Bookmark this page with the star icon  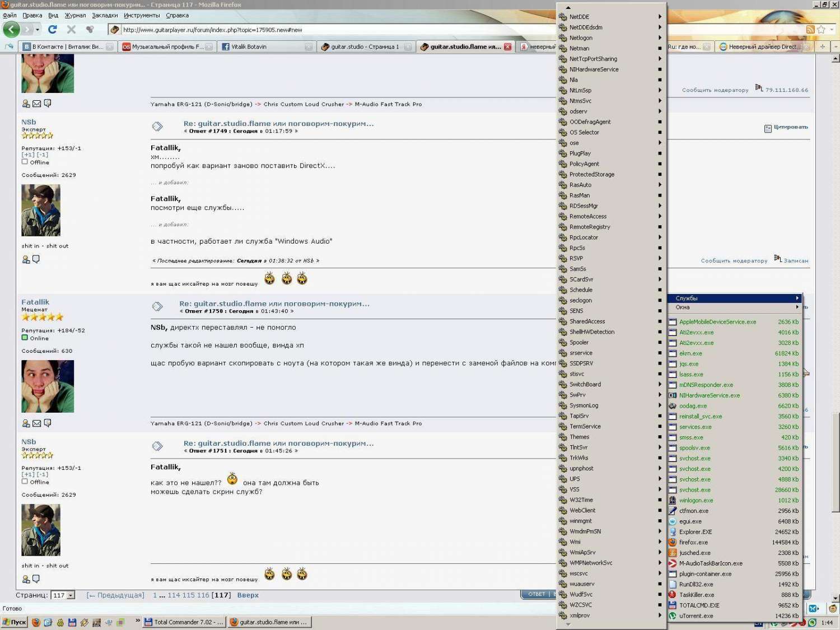click(821, 29)
